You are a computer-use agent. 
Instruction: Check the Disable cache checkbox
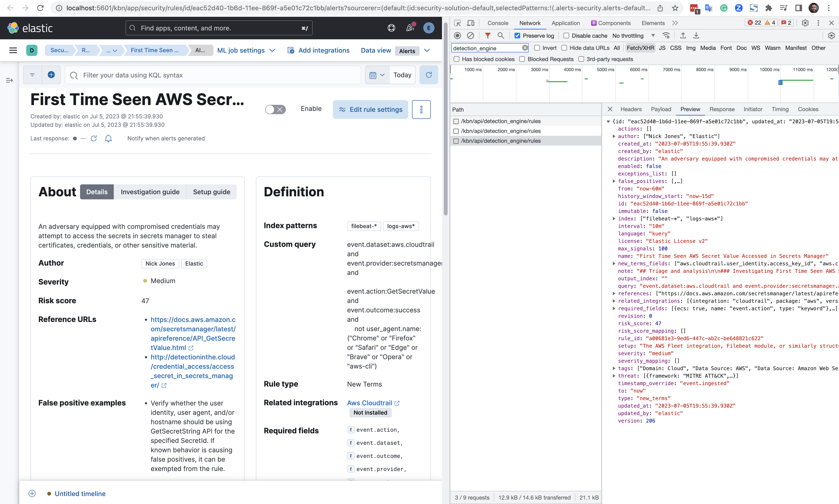click(x=567, y=35)
